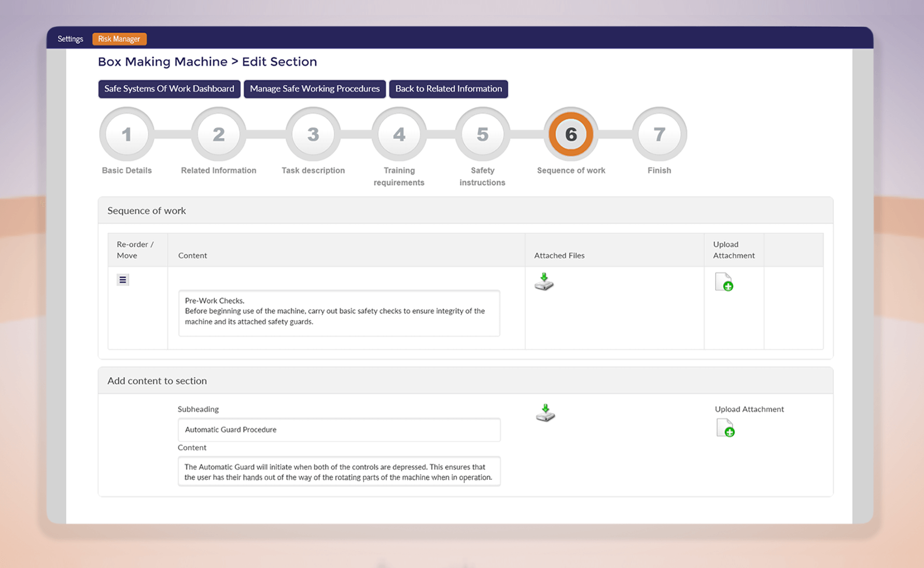Click the Pre-Work Checks content text box

pyautogui.click(x=339, y=313)
